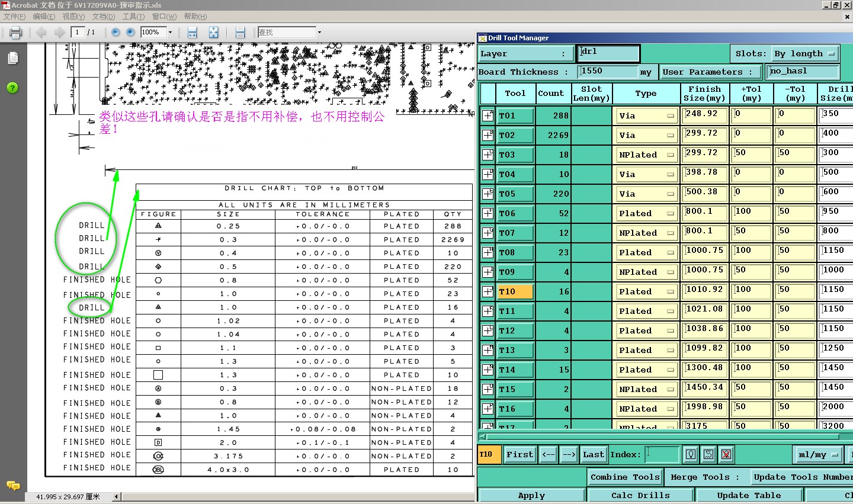Click the Update Tools Number button

coord(801,477)
